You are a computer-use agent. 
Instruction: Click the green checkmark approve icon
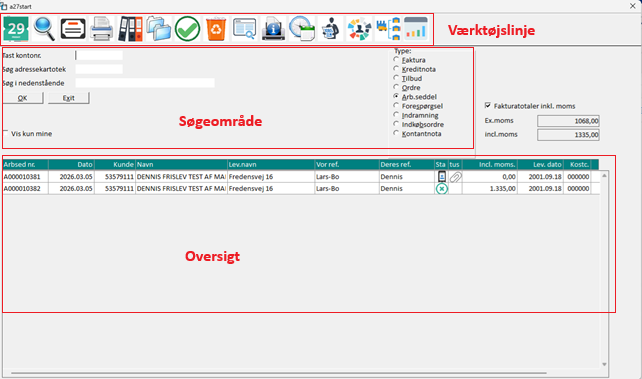(188, 29)
